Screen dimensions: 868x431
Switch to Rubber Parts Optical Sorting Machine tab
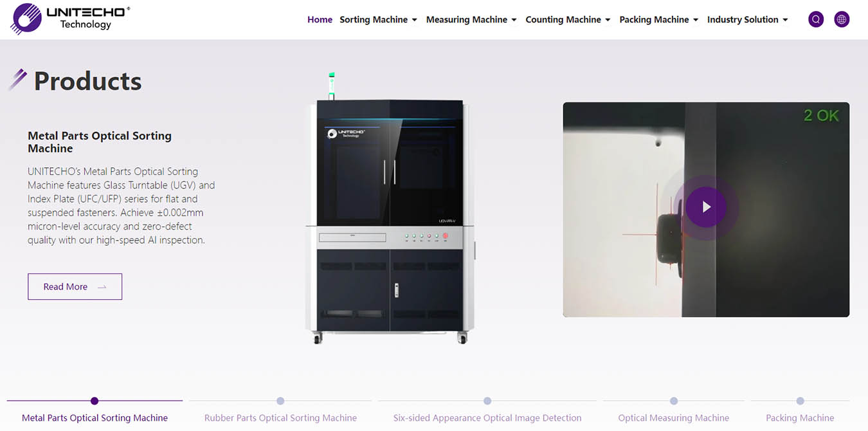pos(280,417)
